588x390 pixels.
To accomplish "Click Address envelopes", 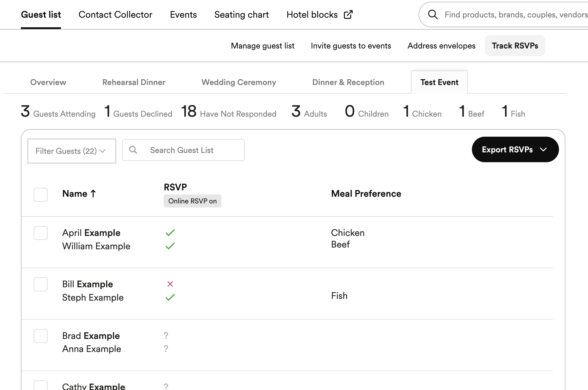I will (x=441, y=46).
